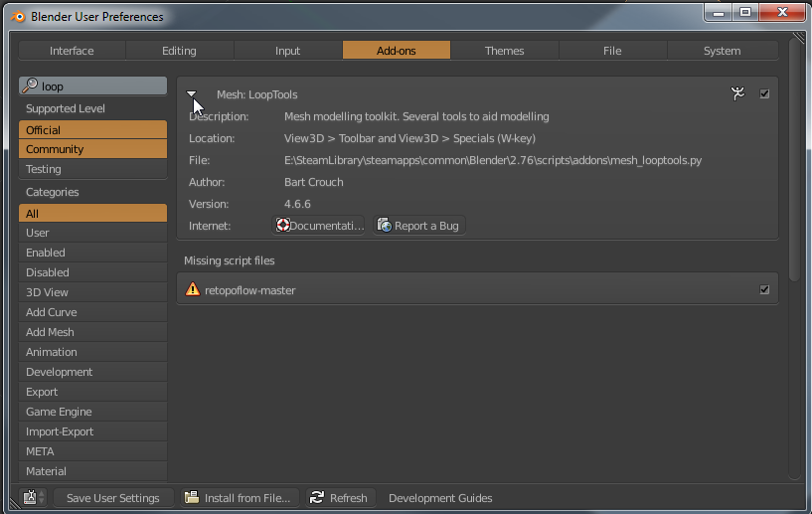
Task: Click the Refresh add-ons button
Action: click(338, 498)
